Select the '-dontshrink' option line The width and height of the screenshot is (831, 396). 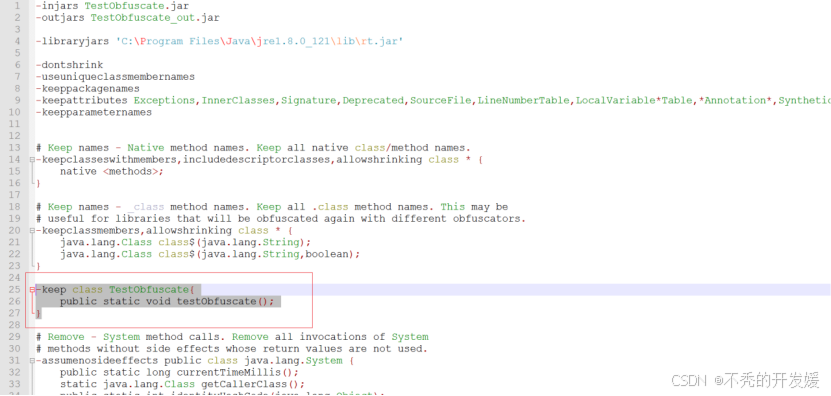tap(69, 65)
